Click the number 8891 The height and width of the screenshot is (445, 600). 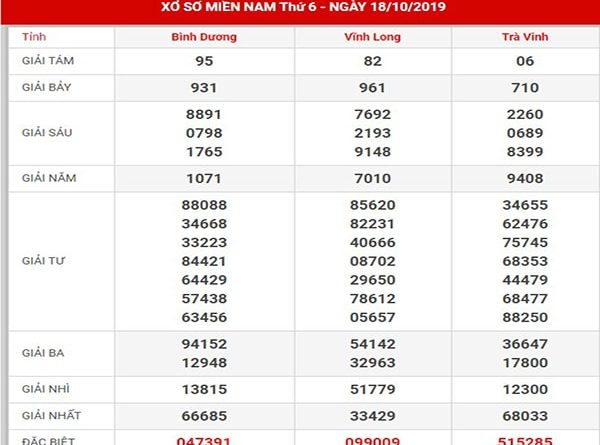pyautogui.click(x=204, y=114)
